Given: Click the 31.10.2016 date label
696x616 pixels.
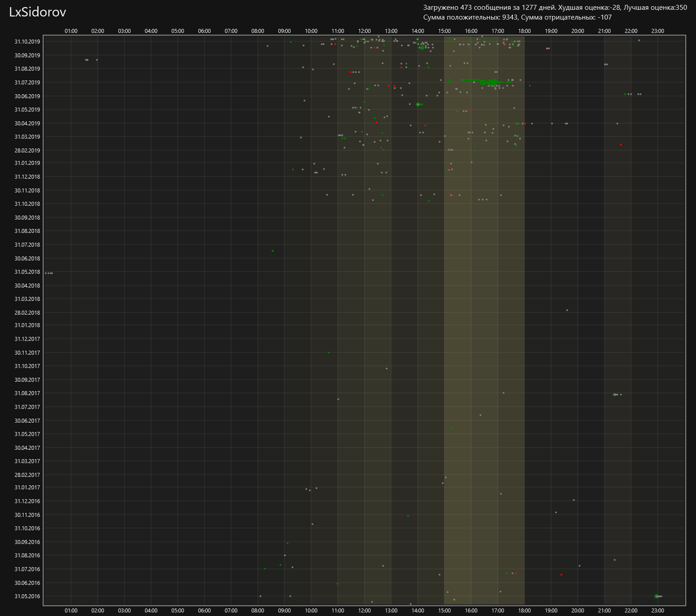Looking at the screenshot, I should [x=27, y=528].
